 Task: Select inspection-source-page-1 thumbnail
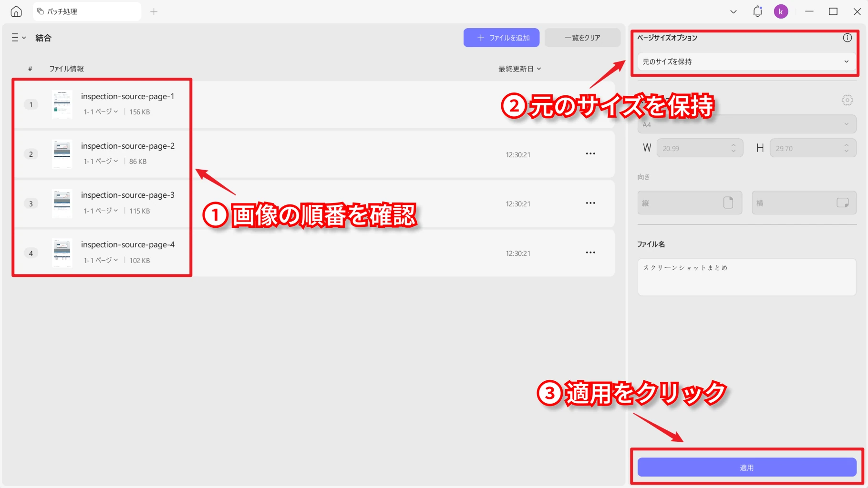click(62, 104)
